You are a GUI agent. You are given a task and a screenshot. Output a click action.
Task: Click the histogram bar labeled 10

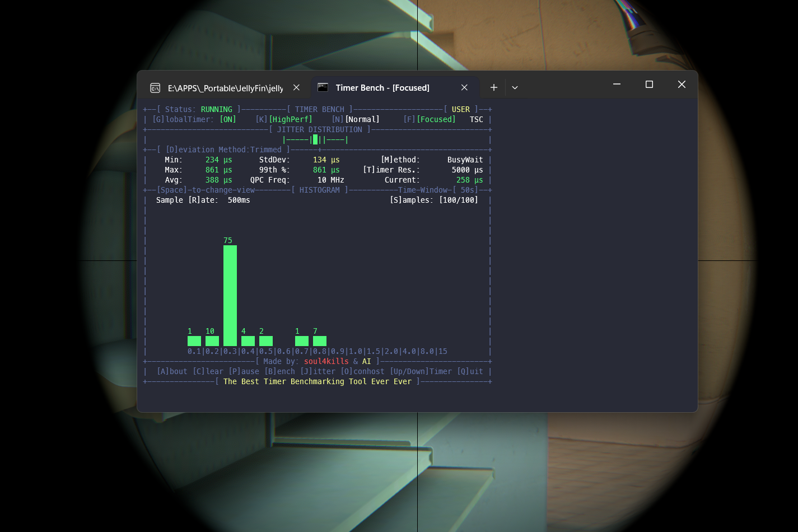[212, 341]
